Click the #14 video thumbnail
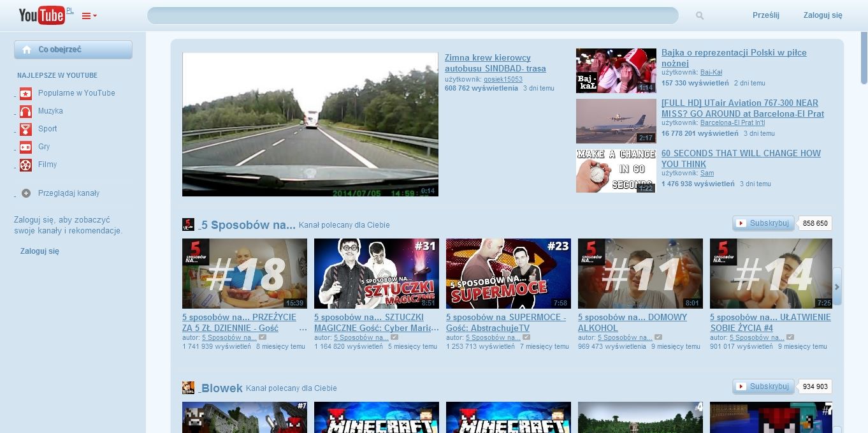868x433 pixels. coord(771,274)
